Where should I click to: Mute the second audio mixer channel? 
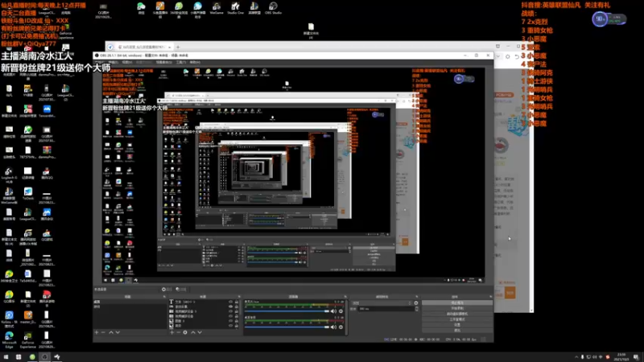[x=333, y=327]
